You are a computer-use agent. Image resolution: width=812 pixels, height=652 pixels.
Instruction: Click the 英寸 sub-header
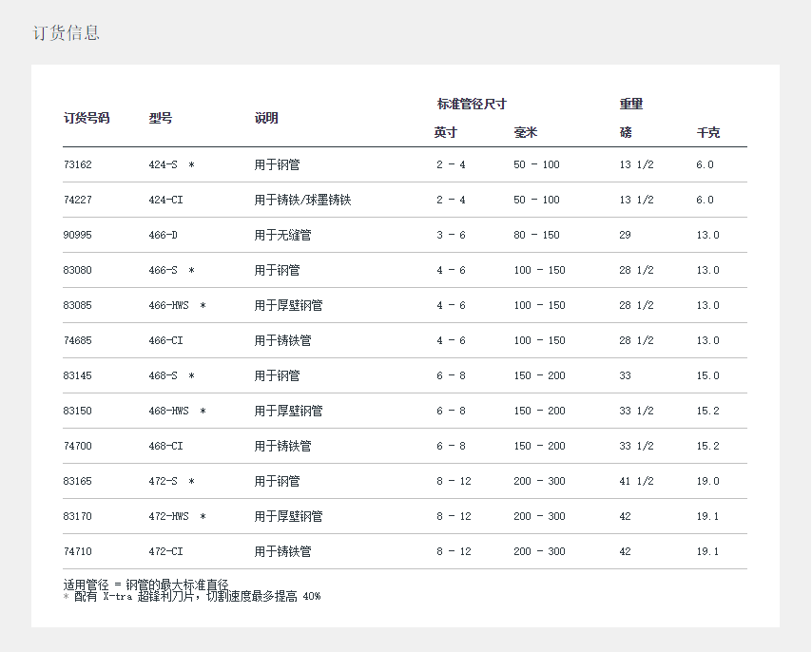pos(446,133)
